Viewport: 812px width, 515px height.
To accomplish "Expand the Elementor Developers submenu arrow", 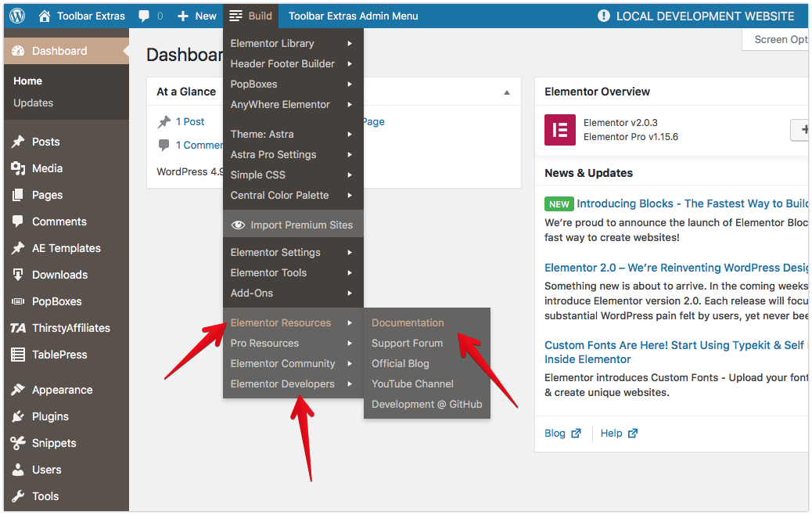I will 350,384.
